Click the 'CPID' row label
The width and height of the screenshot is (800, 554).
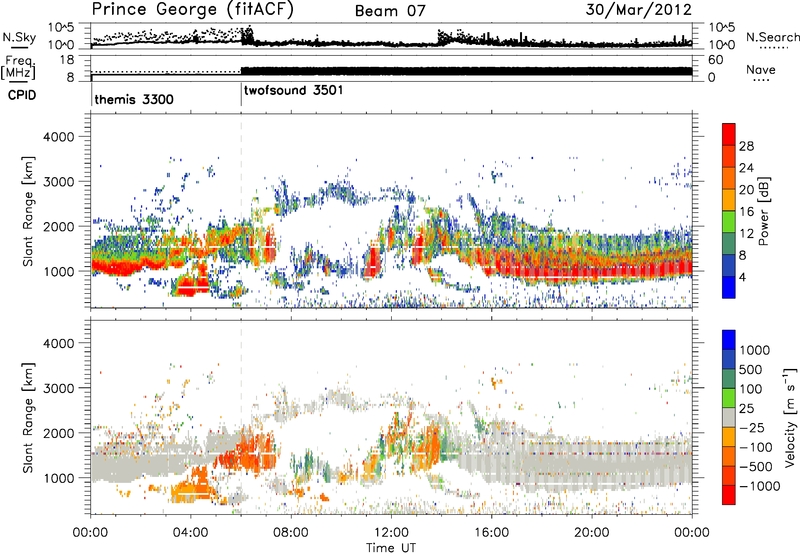pyautogui.click(x=22, y=95)
